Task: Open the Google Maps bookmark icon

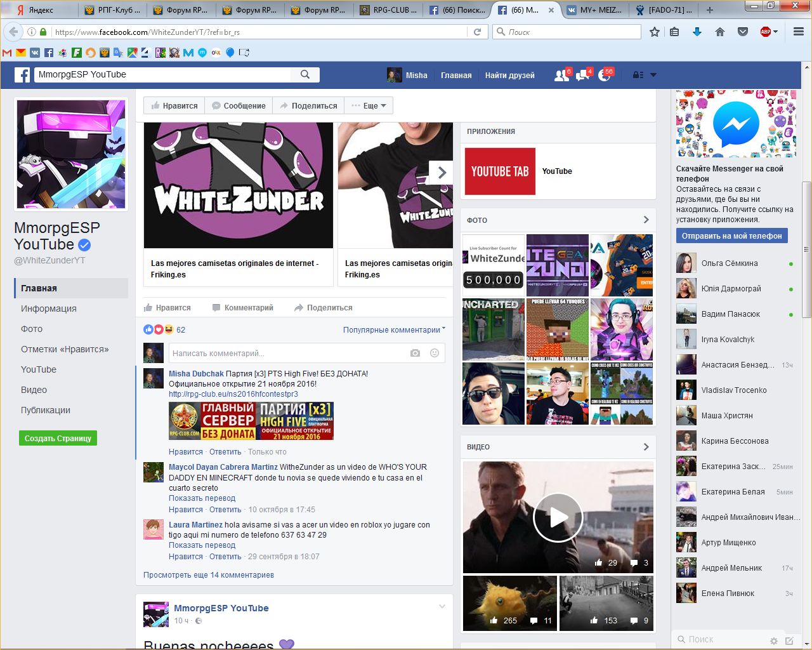Action: coord(132,53)
